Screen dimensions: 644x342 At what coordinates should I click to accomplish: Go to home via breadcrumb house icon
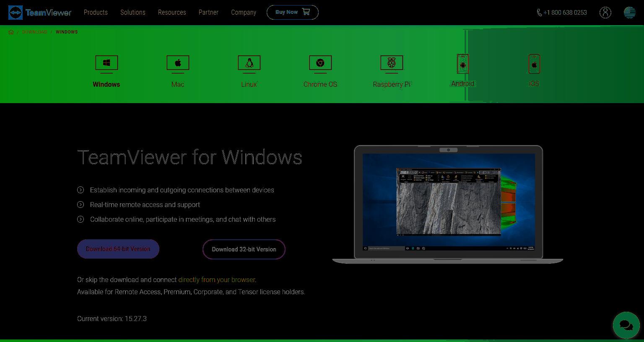pos(11,32)
